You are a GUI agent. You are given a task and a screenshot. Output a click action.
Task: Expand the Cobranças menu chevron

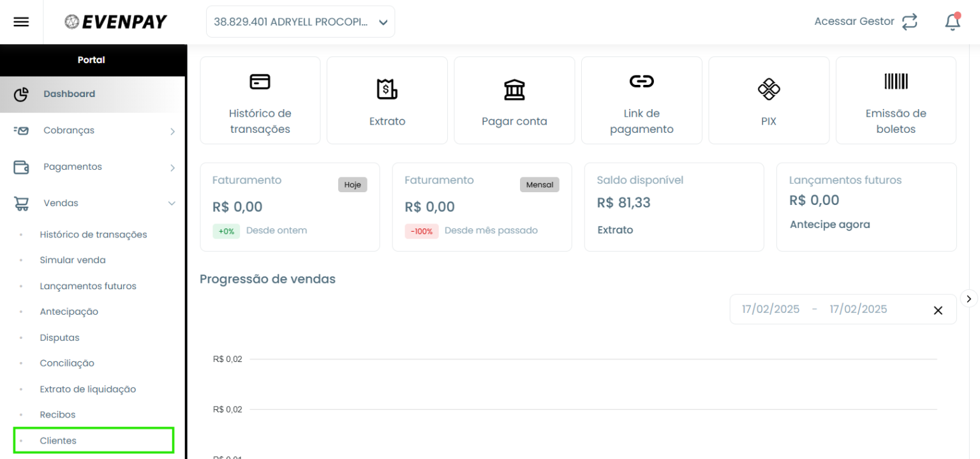(172, 132)
